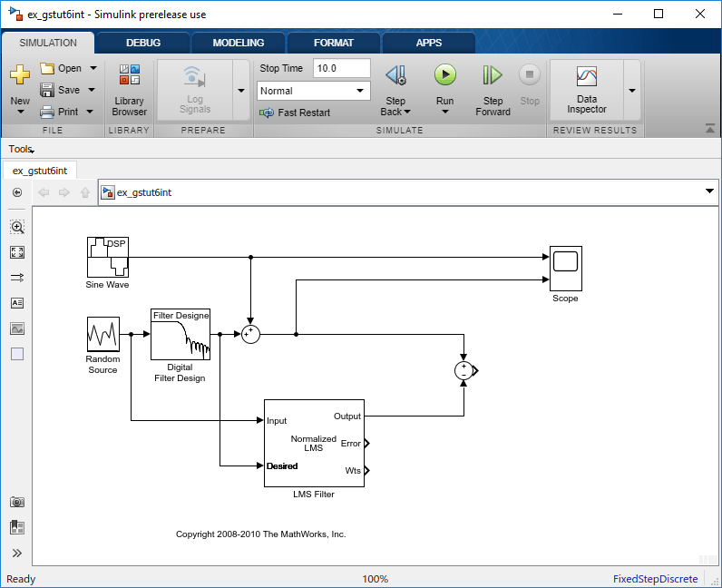Click the Step Back dropdown arrow
The height and width of the screenshot is (588, 722).
pos(407,112)
